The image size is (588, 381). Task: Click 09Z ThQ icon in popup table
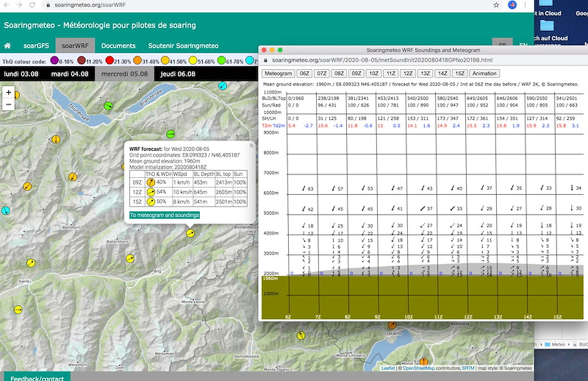point(151,182)
